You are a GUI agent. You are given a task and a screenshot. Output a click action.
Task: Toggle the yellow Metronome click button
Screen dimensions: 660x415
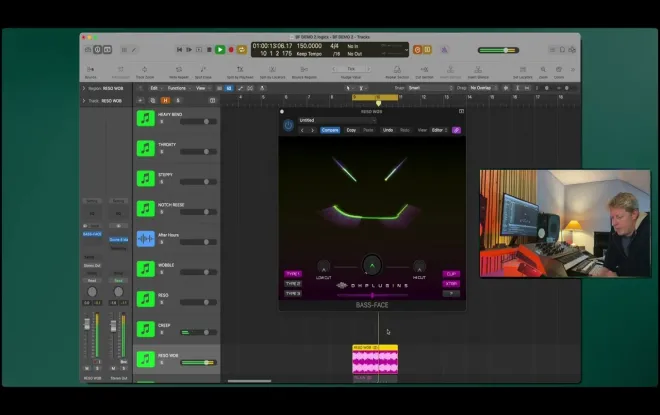(427, 50)
